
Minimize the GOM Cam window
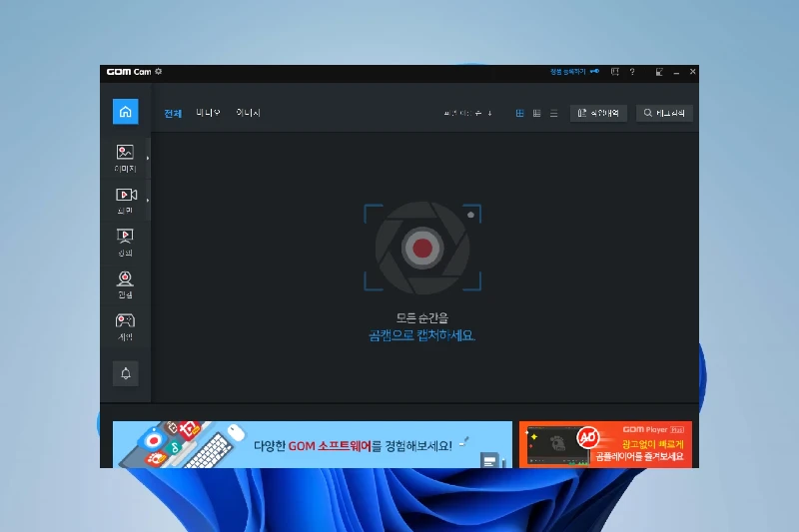point(676,72)
